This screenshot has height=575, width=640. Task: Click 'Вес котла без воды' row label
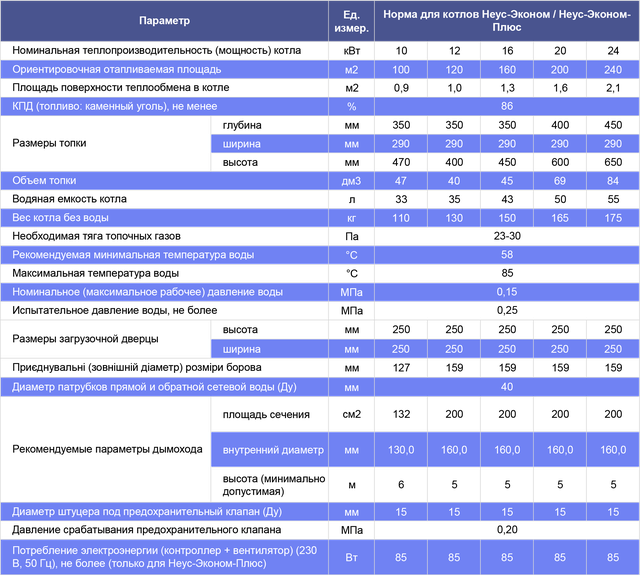(60, 218)
